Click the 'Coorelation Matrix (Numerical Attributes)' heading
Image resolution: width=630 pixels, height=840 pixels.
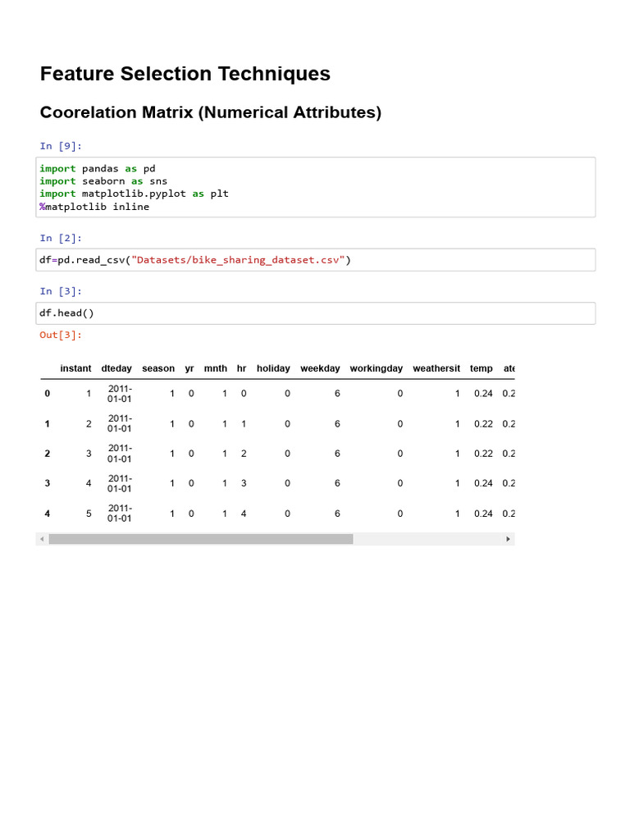(x=211, y=112)
